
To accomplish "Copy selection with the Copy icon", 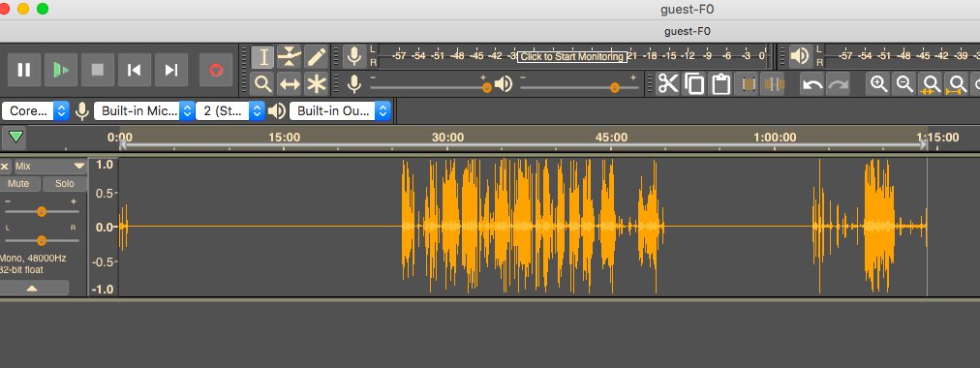I will pos(694,83).
